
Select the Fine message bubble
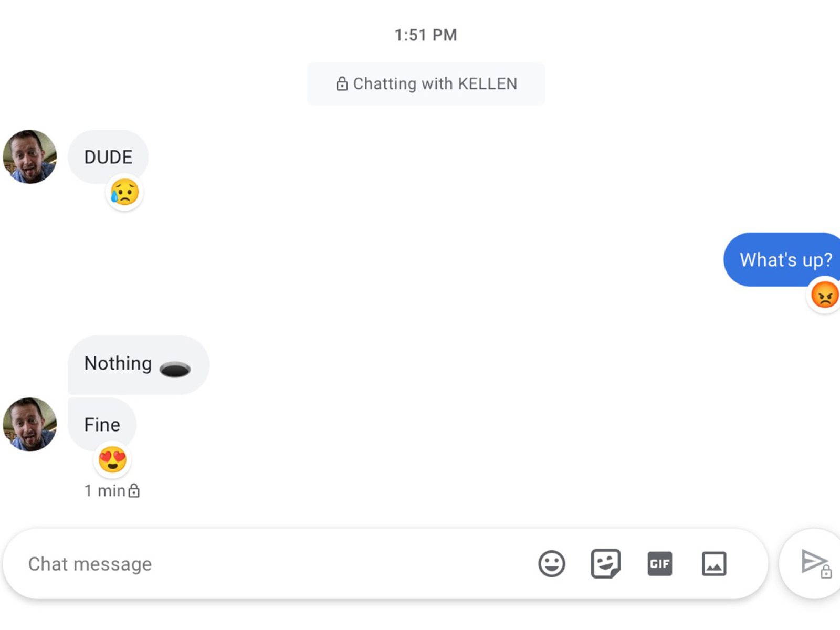pos(102,424)
